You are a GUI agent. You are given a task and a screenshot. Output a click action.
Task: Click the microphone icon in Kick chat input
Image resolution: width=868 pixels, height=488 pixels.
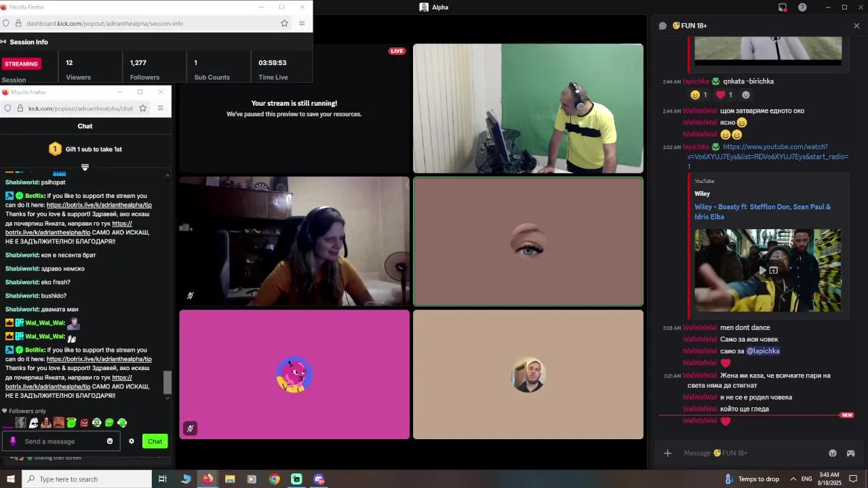click(x=13, y=441)
